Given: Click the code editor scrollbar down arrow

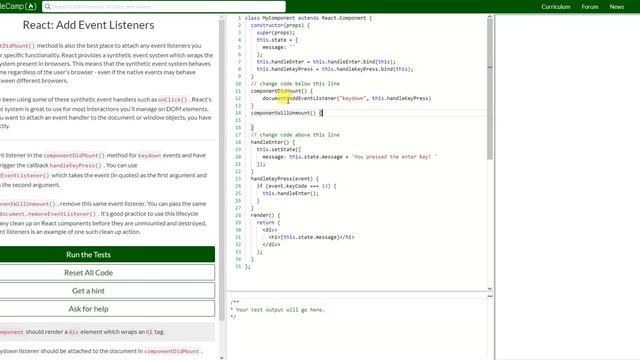Looking at the screenshot, I should click(490, 289).
